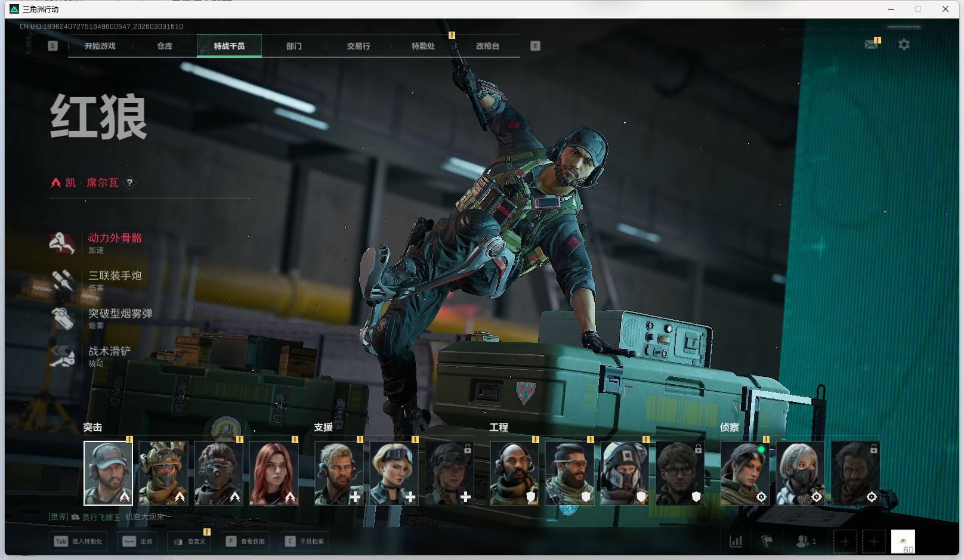This screenshot has width=964, height=560.
Task: Select the locked bearded 侦察 operator portrait
Action: 855,474
